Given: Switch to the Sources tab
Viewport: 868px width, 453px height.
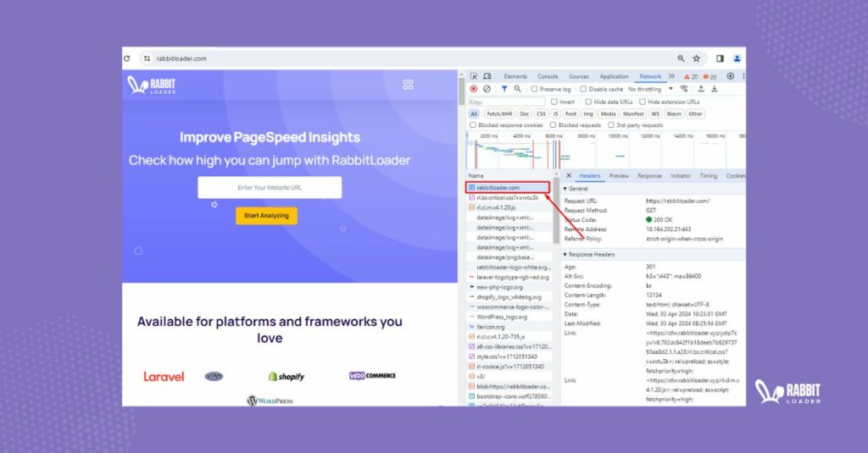Looking at the screenshot, I should [x=578, y=76].
